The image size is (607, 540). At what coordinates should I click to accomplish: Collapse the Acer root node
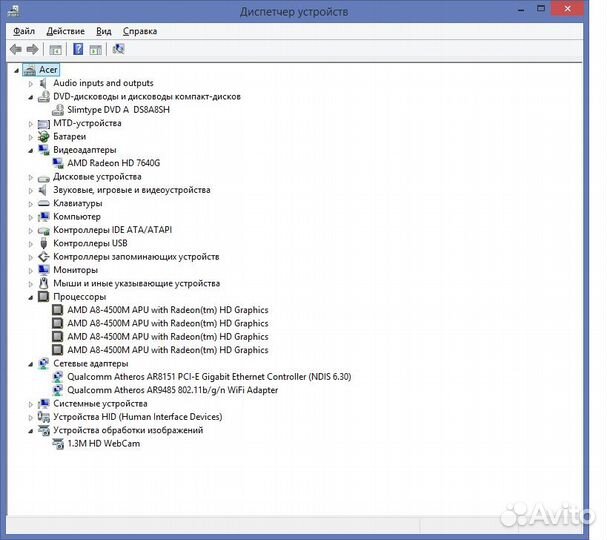(16, 70)
